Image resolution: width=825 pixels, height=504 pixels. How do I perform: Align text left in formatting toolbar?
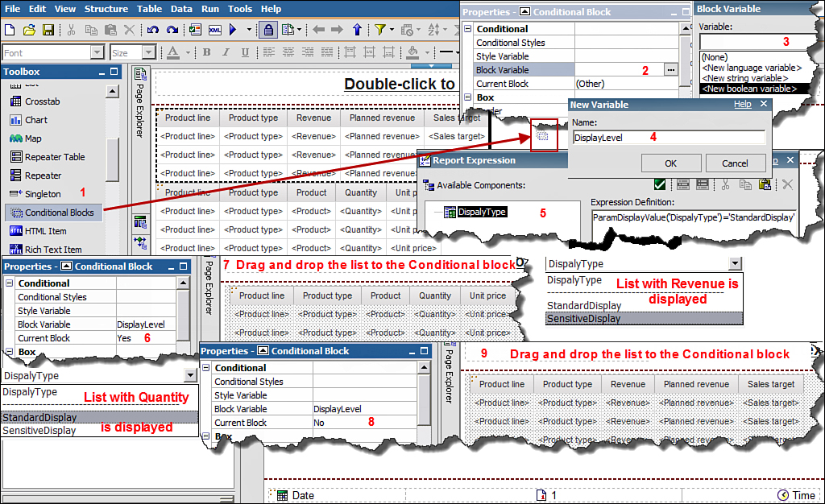click(x=269, y=52)
